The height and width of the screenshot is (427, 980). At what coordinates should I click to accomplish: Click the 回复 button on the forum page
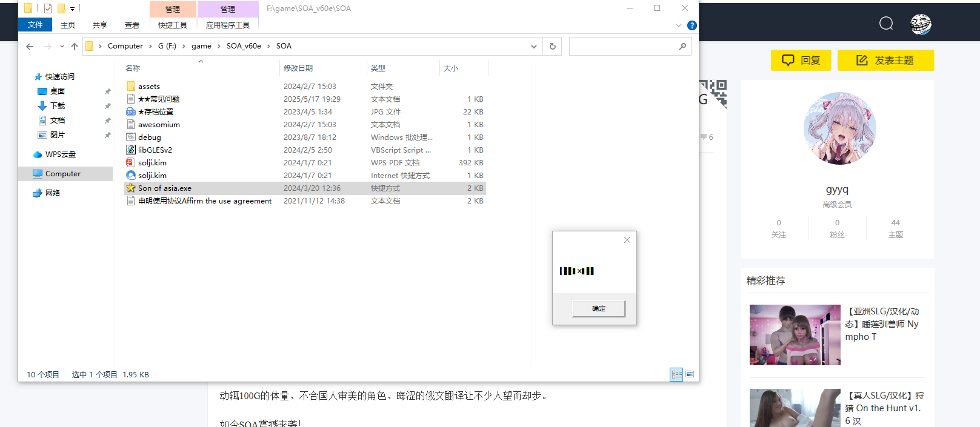(x=801, y=61)
